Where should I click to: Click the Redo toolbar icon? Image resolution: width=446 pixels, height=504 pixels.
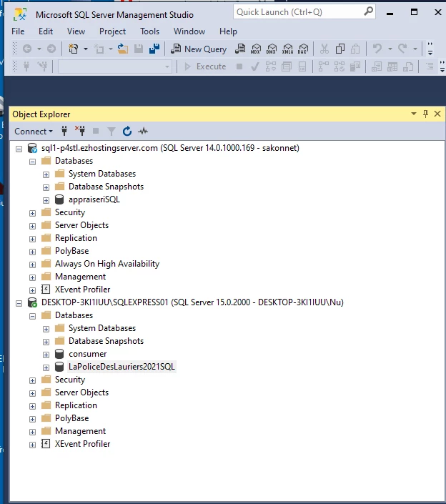(402, 49)
